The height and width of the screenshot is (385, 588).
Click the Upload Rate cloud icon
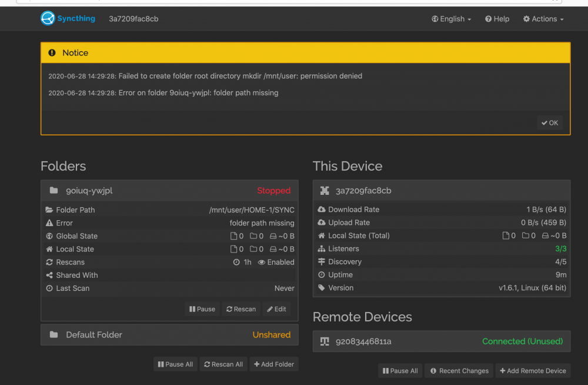coord(322,223)
